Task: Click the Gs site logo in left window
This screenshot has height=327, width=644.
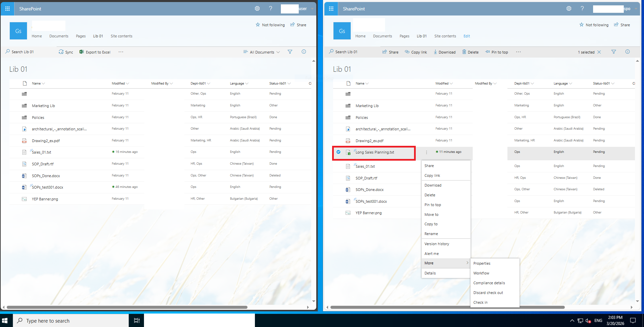Action: [18, 31]
